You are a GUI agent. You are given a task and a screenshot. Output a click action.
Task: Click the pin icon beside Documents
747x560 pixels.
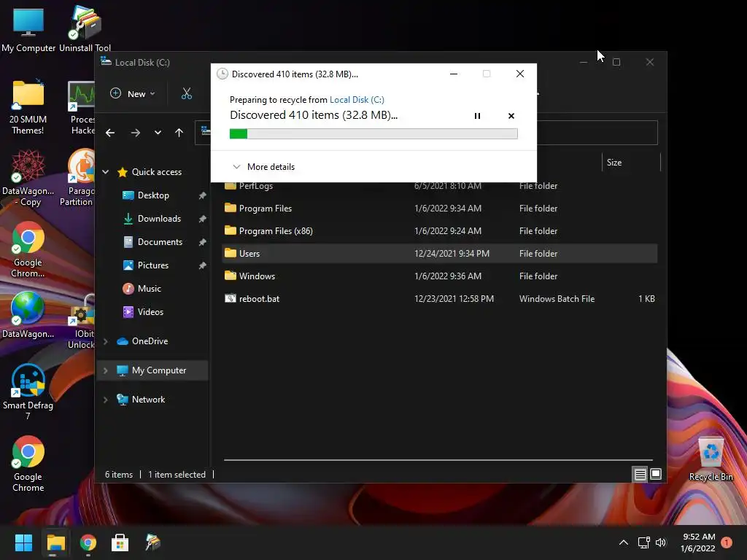[203, 242]
